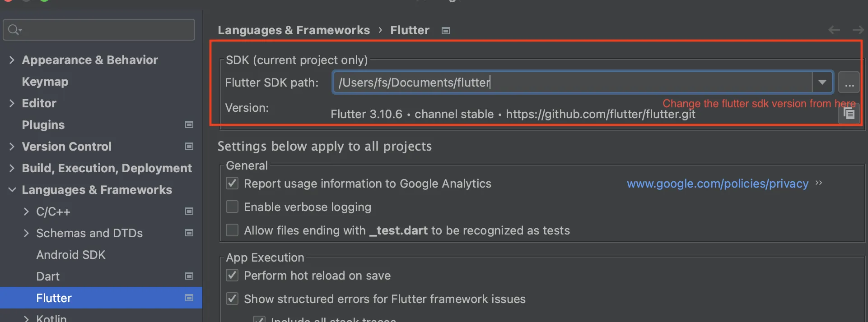Click the project-level icon beside Version Control
Viewport: 868px width, 322px height.
point(189,146)
